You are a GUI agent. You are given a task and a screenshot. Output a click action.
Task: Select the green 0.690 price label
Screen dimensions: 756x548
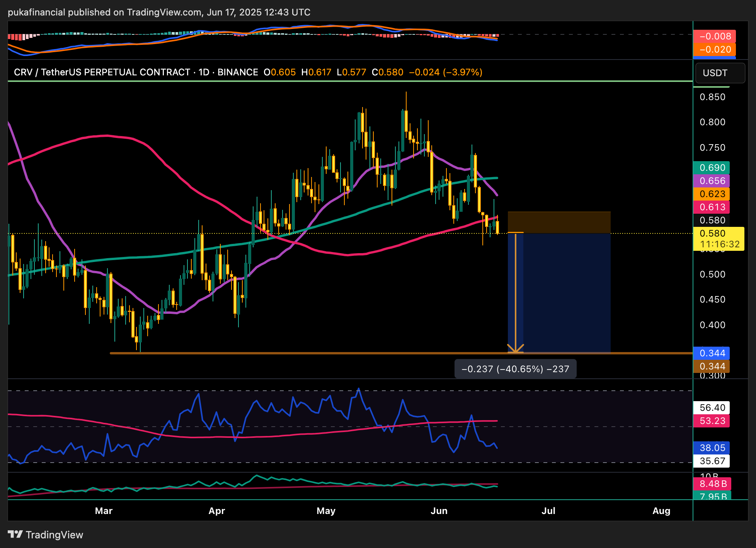point(712,168)
